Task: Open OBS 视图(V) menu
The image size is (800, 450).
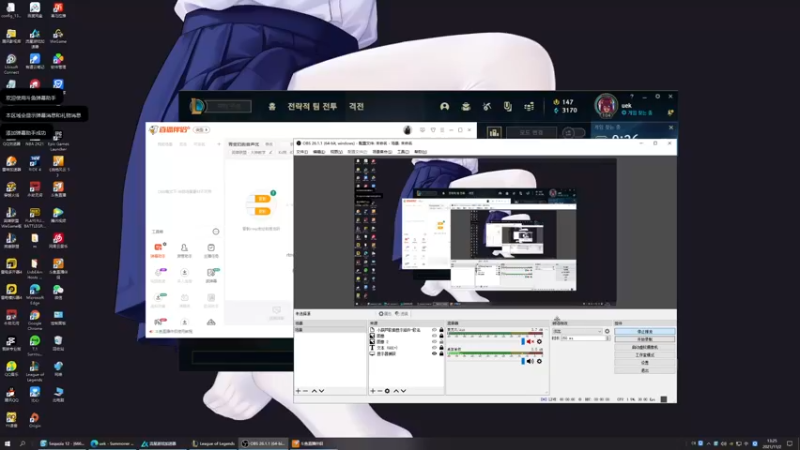Action: point(336,152)
